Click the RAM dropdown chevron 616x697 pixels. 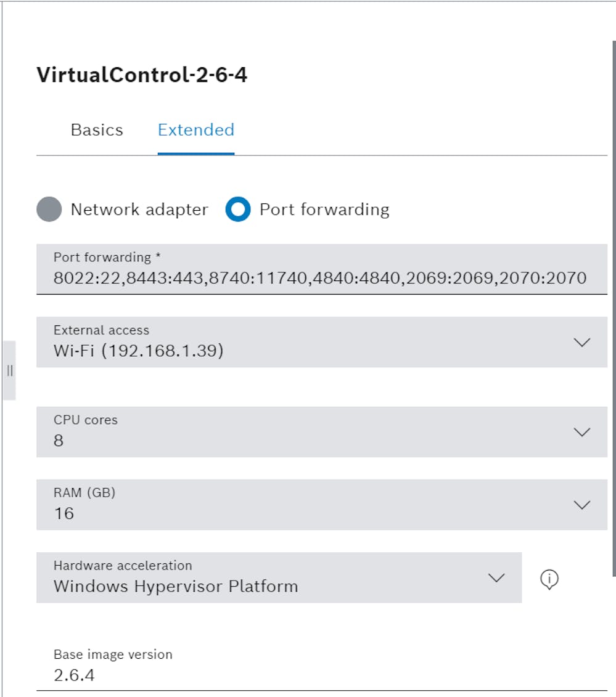581,505
